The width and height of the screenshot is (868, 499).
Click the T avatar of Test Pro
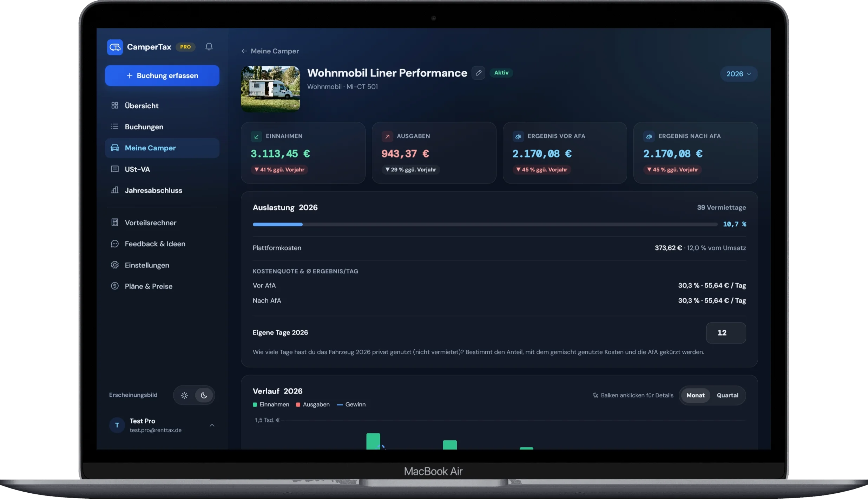[x=117, y=425]
